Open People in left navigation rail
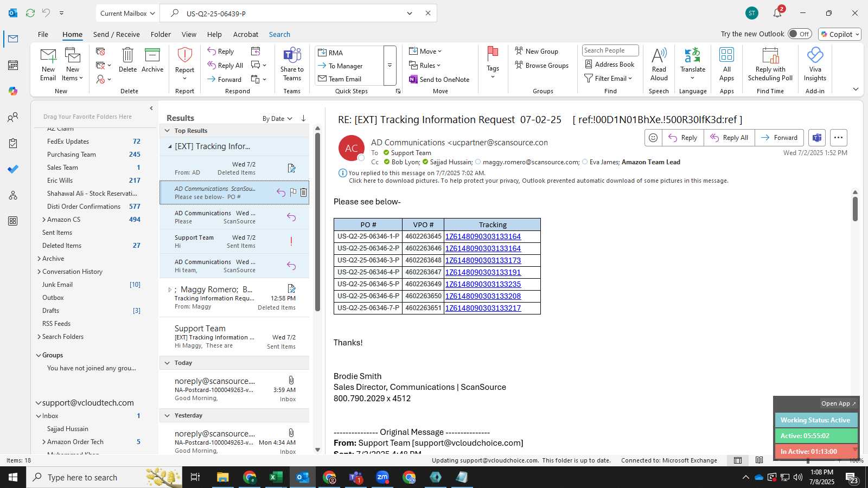 click(x=13, y=117)
